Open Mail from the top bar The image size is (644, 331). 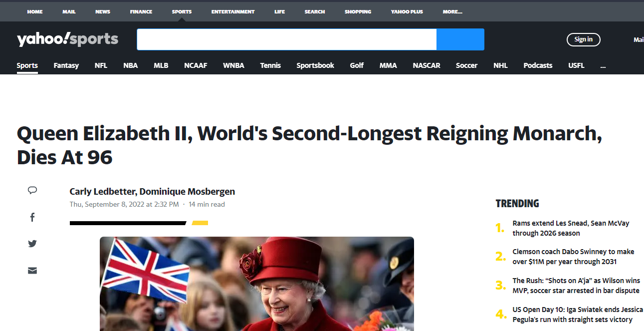pyautogui.click(x=69, y=11)
